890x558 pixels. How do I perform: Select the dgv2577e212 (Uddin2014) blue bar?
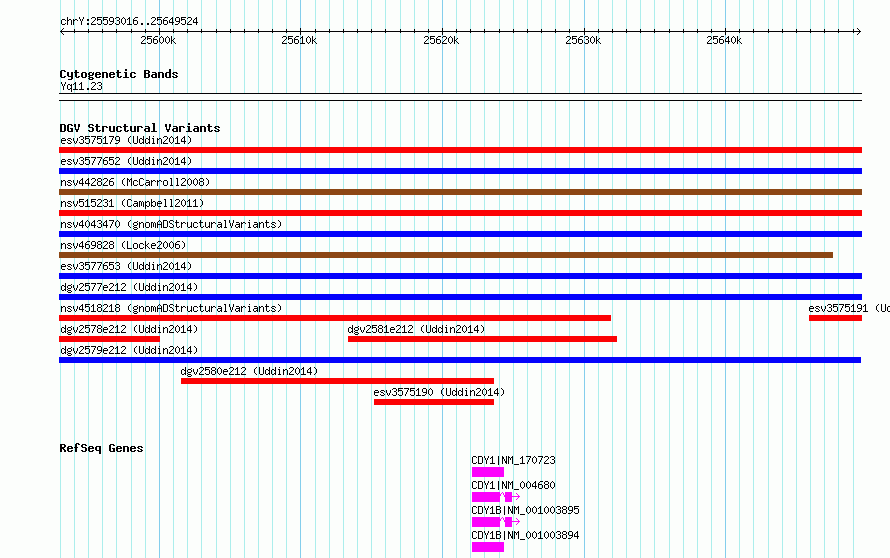point(460,297)
